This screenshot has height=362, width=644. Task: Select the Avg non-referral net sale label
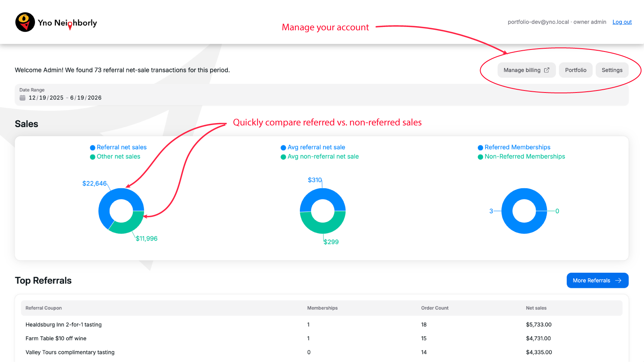click(323, 156)
